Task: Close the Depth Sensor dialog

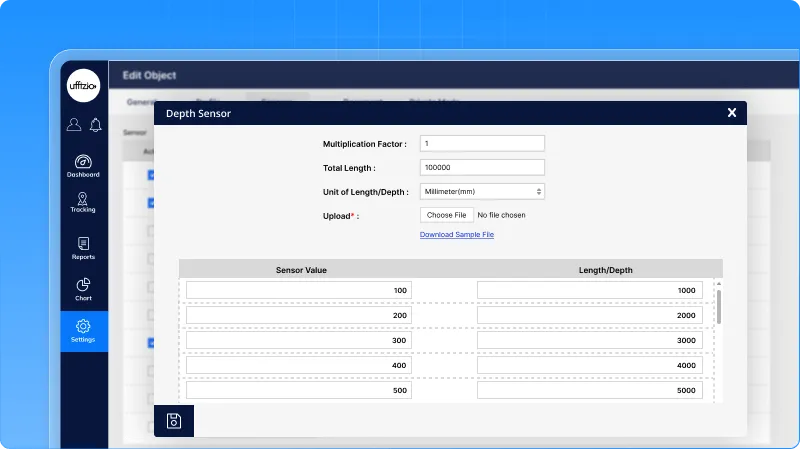Action: pyautogui.click(x=732, y=113)
